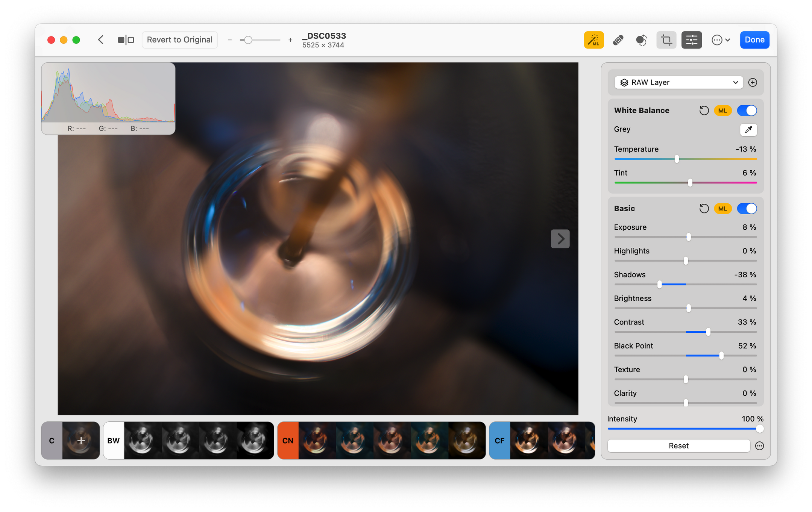Select the Crop tool
Screen dimensions: 812x512
click(666, 40)
